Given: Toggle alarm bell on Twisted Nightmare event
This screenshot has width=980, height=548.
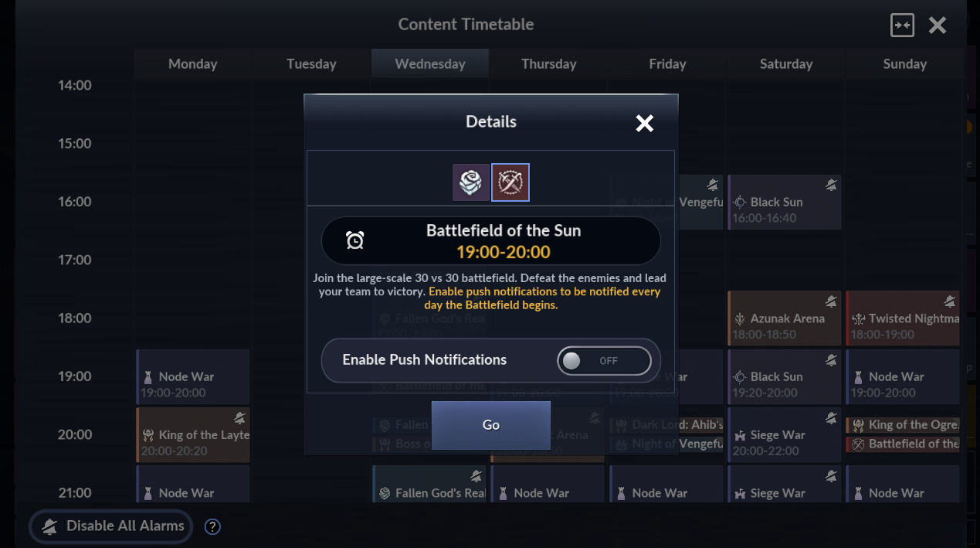Looking at the screenshot, I should click(949, 301).
